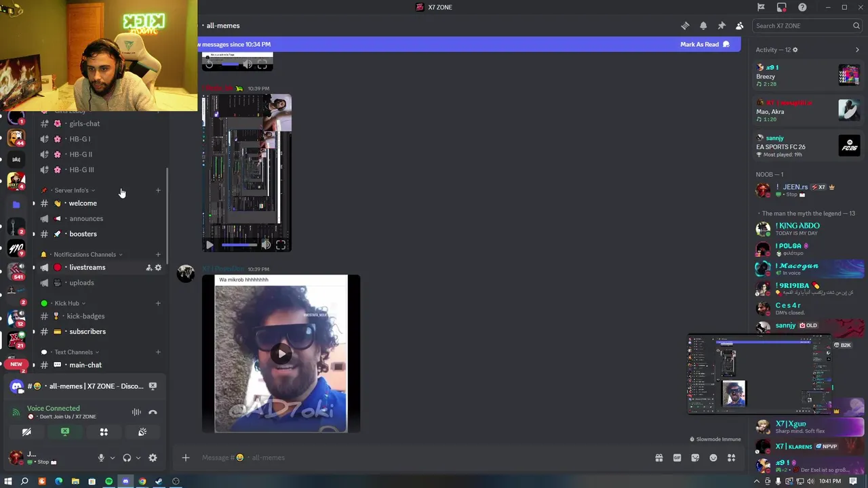
Task: Mute the microphone in user panel
Action: pos(101,458)
